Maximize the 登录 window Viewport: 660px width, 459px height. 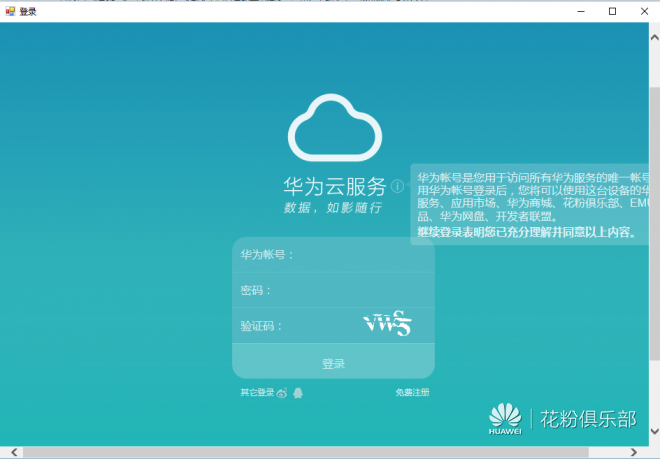[612, 11]
